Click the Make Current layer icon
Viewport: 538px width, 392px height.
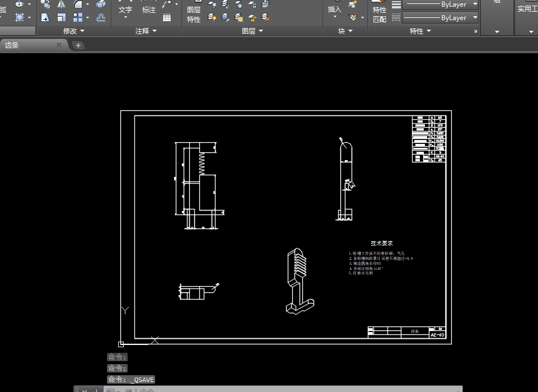click(x=265, y=4)
